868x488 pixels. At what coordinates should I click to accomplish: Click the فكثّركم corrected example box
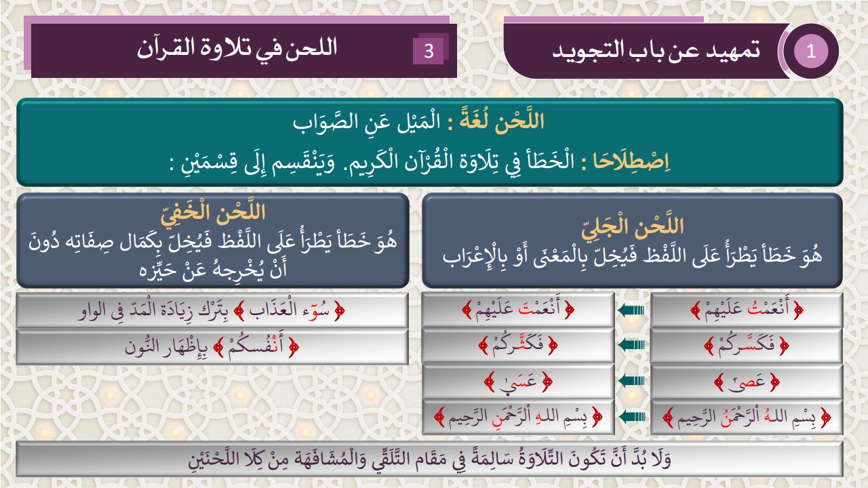(518, 346)
